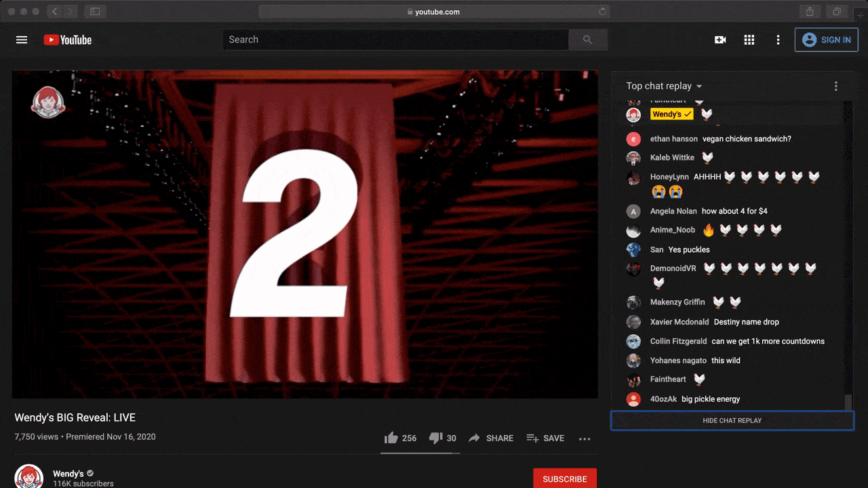Viewport: 868px width, 488px height.
Task: Share the Wendy's BIG Reveal video
Action: 491,438
